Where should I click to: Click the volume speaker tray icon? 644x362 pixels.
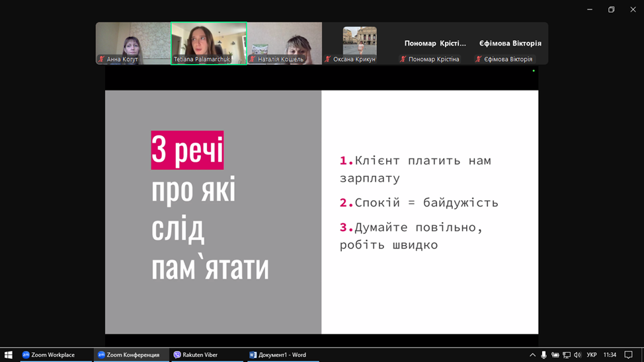coord(577,355)
